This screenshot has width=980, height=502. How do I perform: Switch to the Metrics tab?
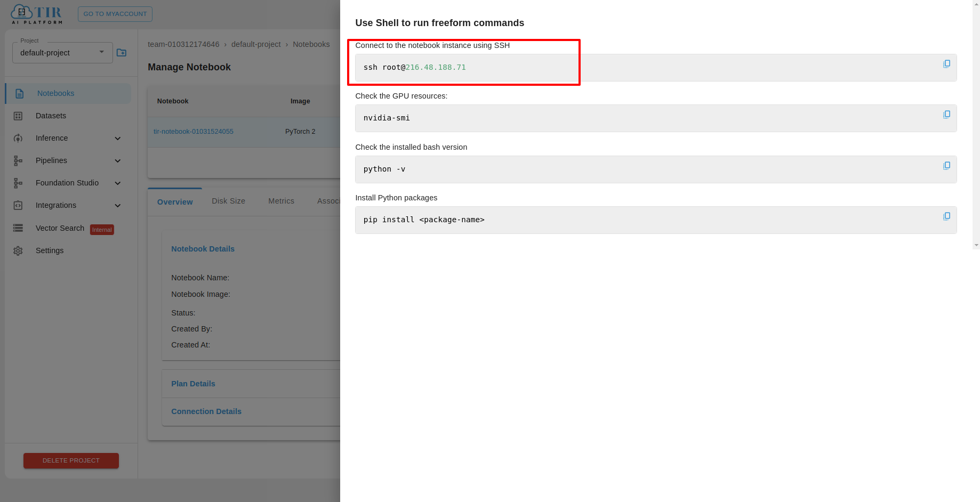pyautogui.click(x=282, y=201)
